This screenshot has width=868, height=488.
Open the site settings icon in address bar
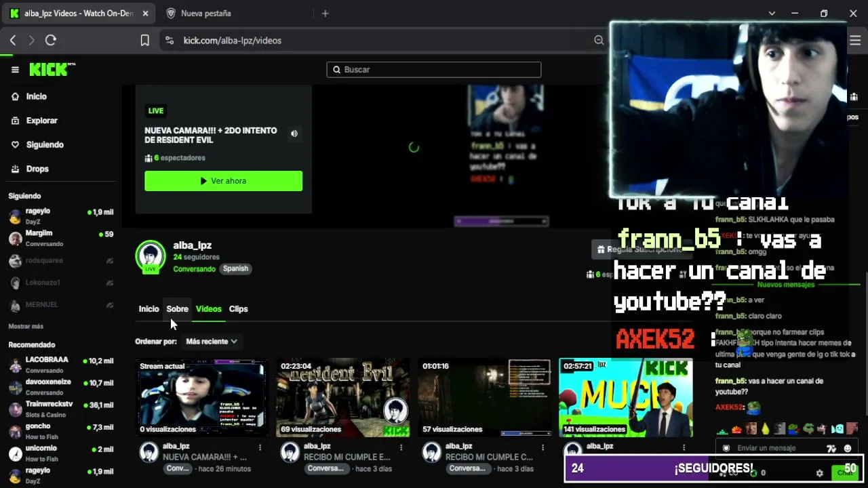tap(170, 41)
